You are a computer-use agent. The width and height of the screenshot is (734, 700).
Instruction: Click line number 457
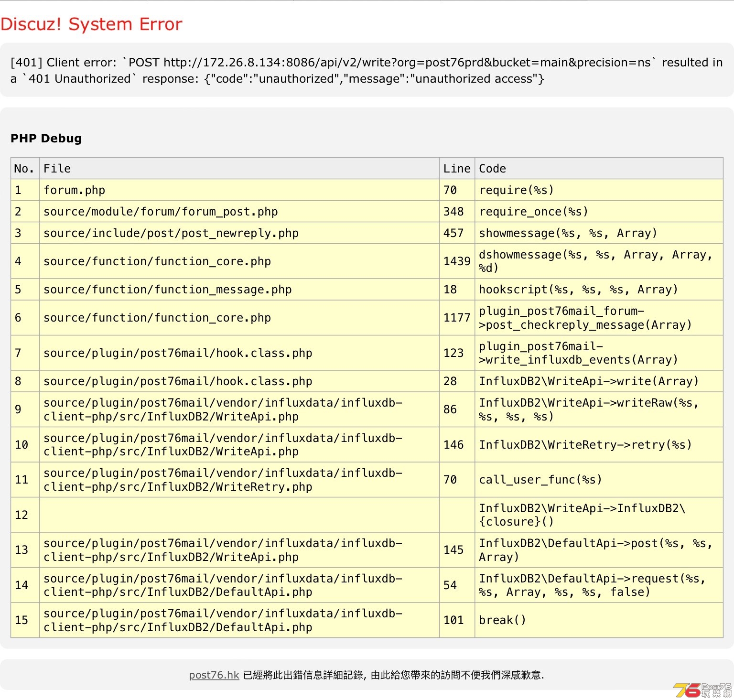point(457,233)
